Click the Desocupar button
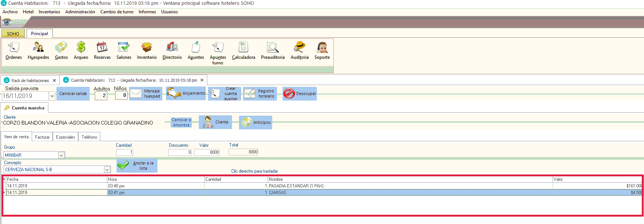644x224 pixels. (x=300, y=94)
